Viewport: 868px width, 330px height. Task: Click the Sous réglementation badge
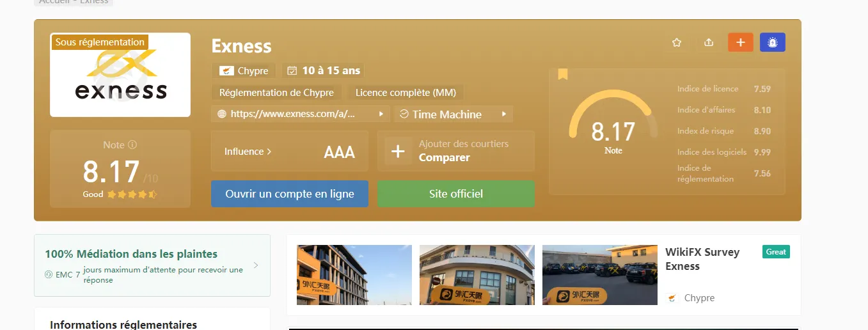pos(100,42)
